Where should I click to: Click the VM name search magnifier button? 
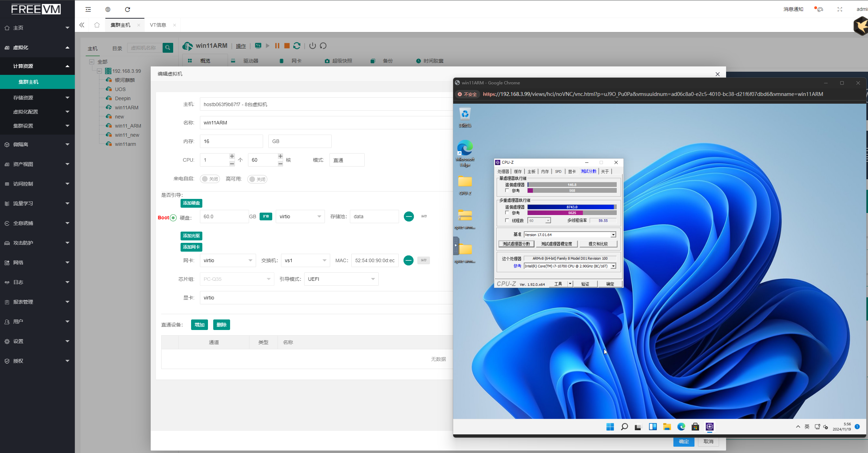168,48
